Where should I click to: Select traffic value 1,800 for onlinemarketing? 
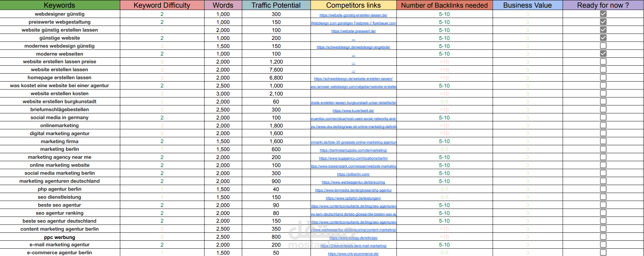point(276,125)
